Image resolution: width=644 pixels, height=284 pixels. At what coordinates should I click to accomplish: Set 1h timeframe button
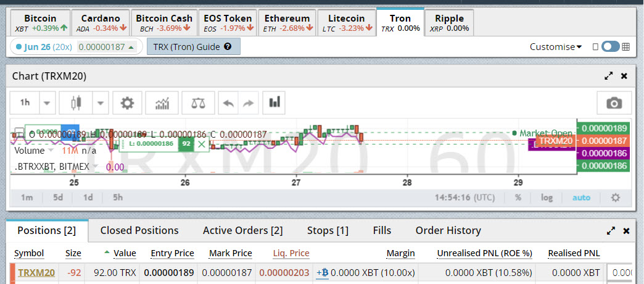(x=25, y=102)
